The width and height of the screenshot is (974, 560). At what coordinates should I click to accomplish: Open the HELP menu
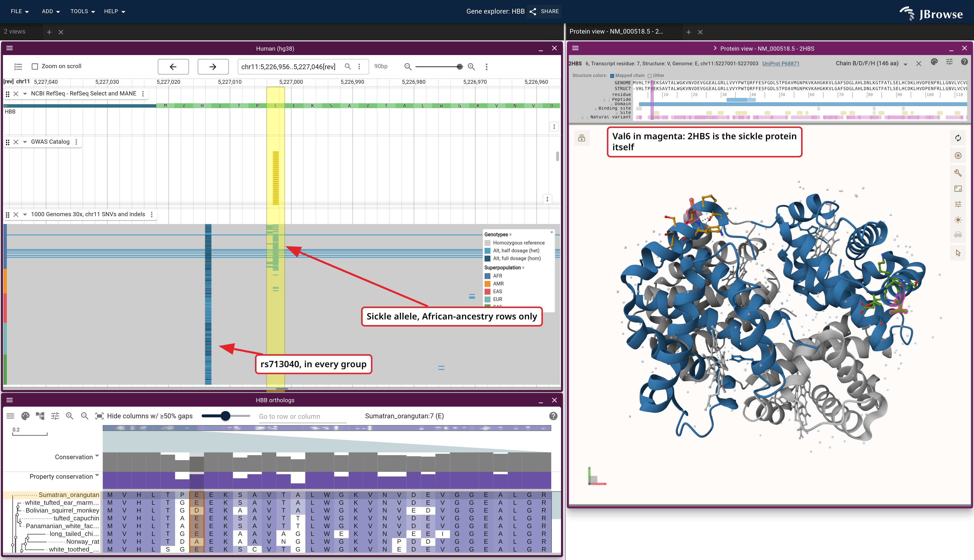[x=115, y=11]
